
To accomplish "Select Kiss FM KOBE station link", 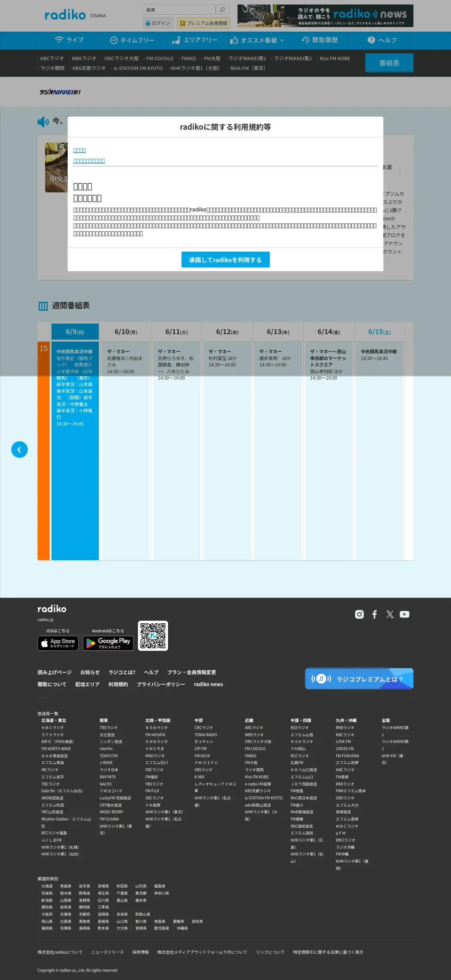I will click(335, 59).
